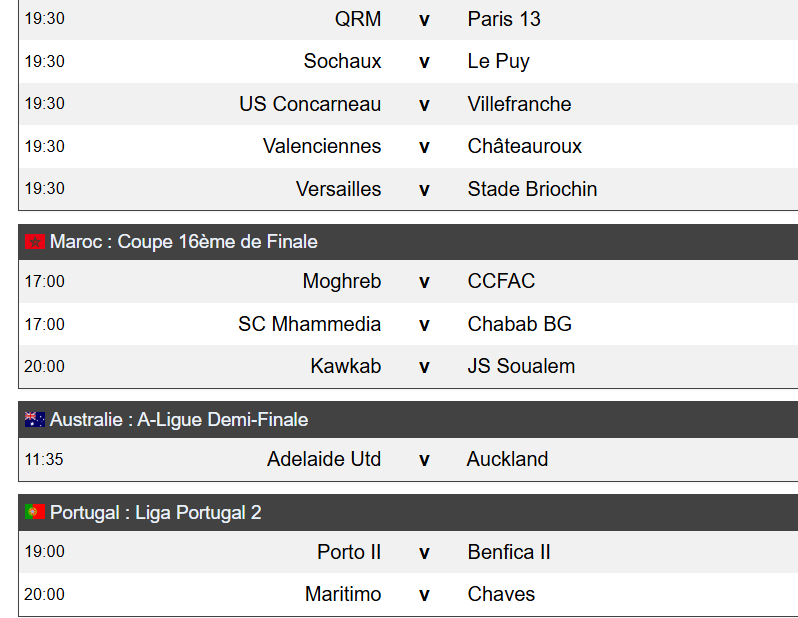The width and height of the screenshot is (798, 618).
Task: Click the Australia flag icon
Action: click(35, 419)
